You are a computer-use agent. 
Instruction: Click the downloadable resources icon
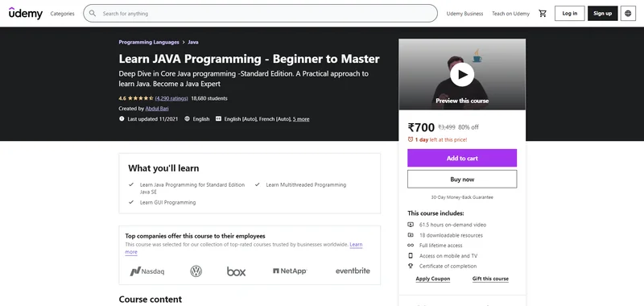click(x=411, y=235)
